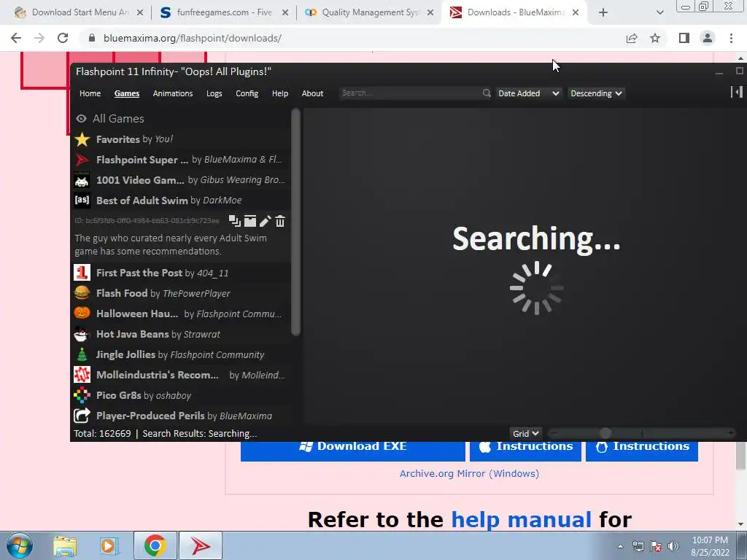Open the Favorites playlist star icon
The image size is (747, 560).
[82, 139]
